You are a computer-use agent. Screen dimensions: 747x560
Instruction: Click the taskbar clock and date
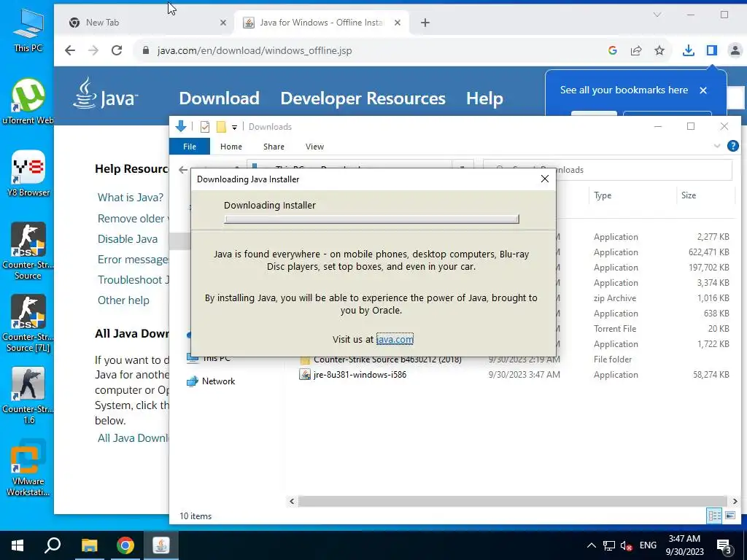pyautogui.click(x=684, y=545)
